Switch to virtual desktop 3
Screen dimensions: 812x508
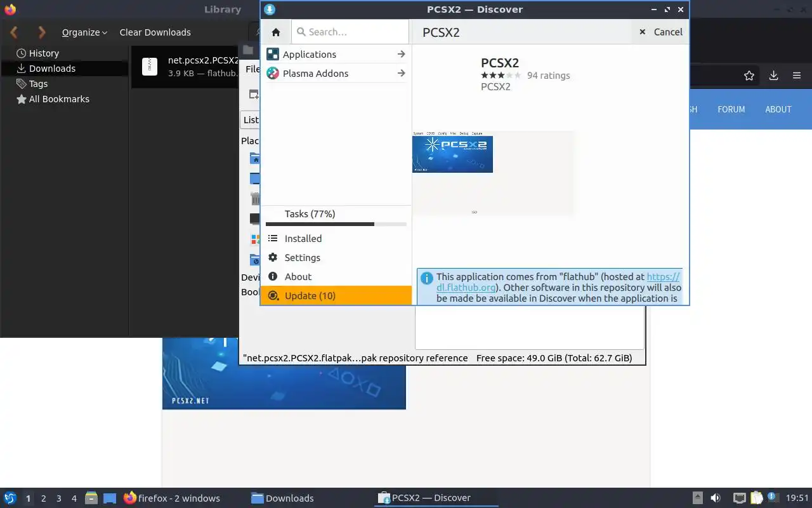pyautogui.click(x=59, y=498)
